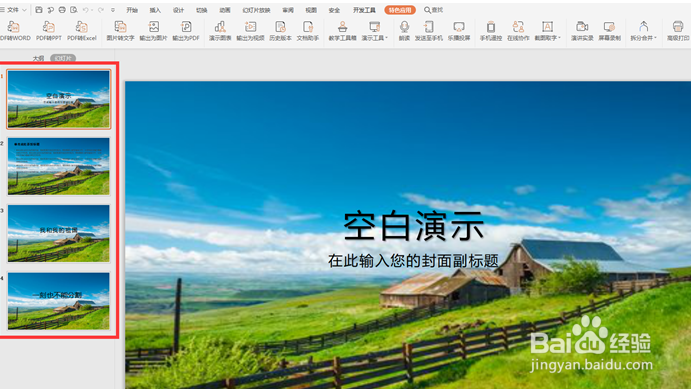Switch to the 视图 tab
This screenshot has height=389, width=691.
coord(311,10)
